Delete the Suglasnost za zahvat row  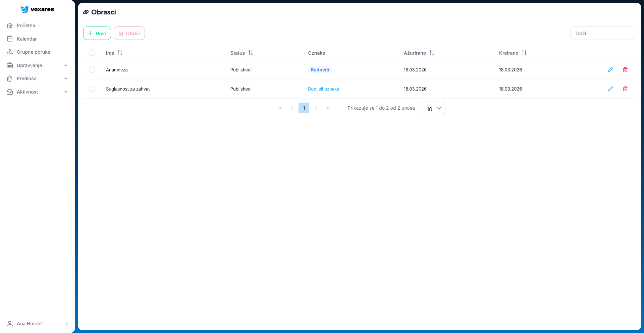click(x=625, y=89)
